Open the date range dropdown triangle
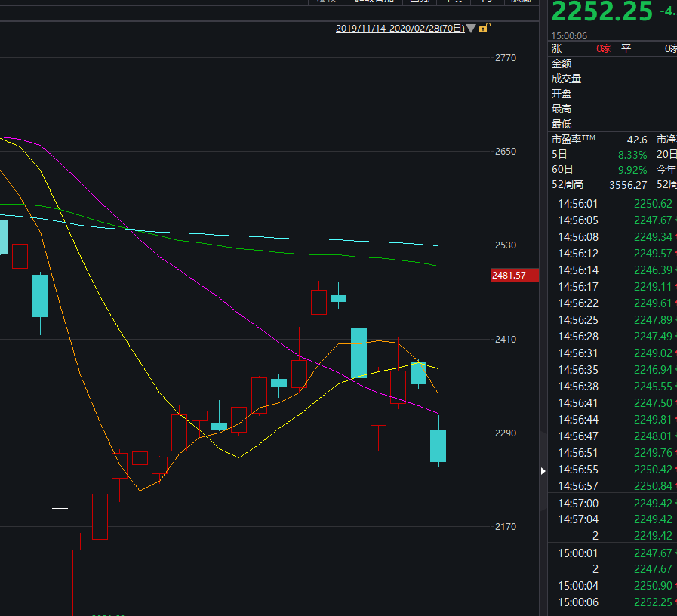 [x=471, y=29]
